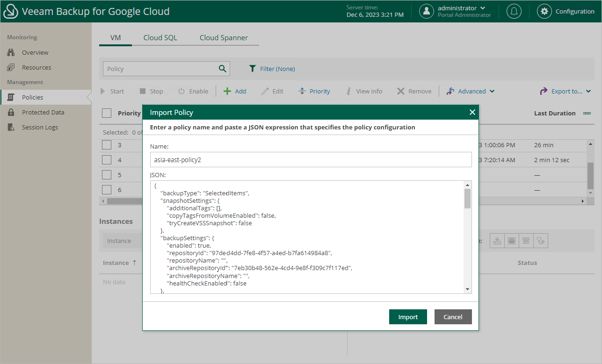Click the Priority column header
The image size is (602, 364).
(x=129, y=113)
